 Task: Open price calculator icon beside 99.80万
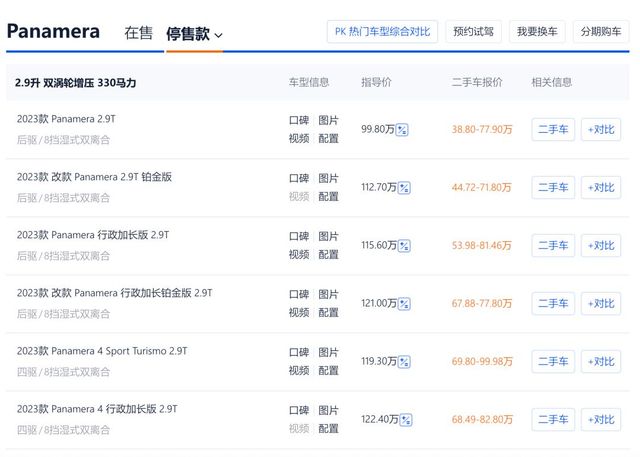(x=402, y=130)
